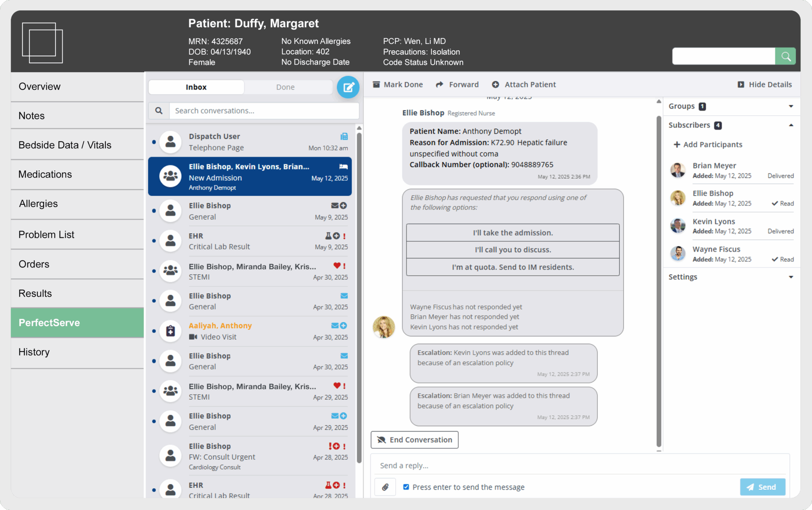Expand the Settings section
The image size is (812, 510).
tap(791, 277)
